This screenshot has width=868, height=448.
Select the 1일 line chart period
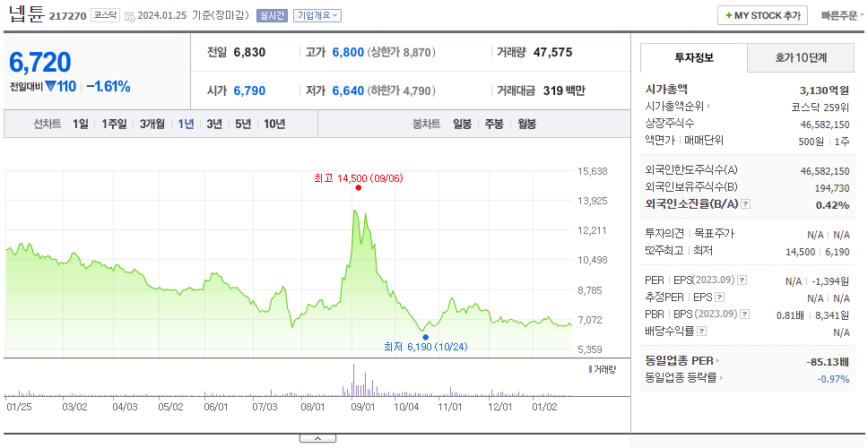pos(81,124)
